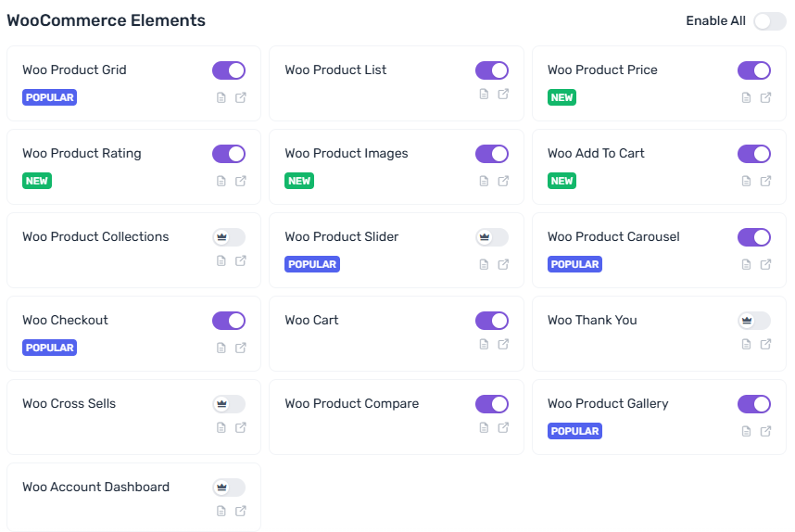The width and height of the screenshot is (795, 532).
Task: Open external demo icon for Woo Product Gallery
Action: pos(766,431)
